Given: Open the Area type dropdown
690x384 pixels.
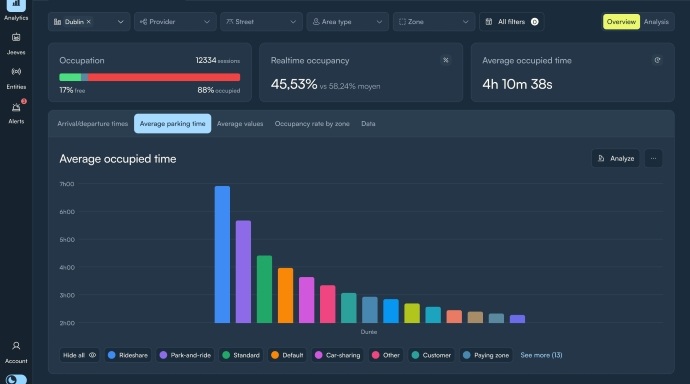Looking at the screenshot, I should [x=347, y=22].
